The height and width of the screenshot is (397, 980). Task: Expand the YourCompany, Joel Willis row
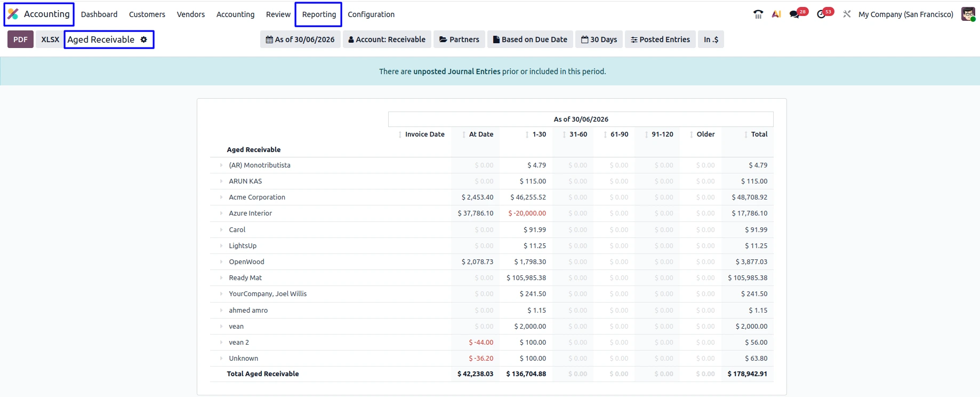click(x=221, y=294)
